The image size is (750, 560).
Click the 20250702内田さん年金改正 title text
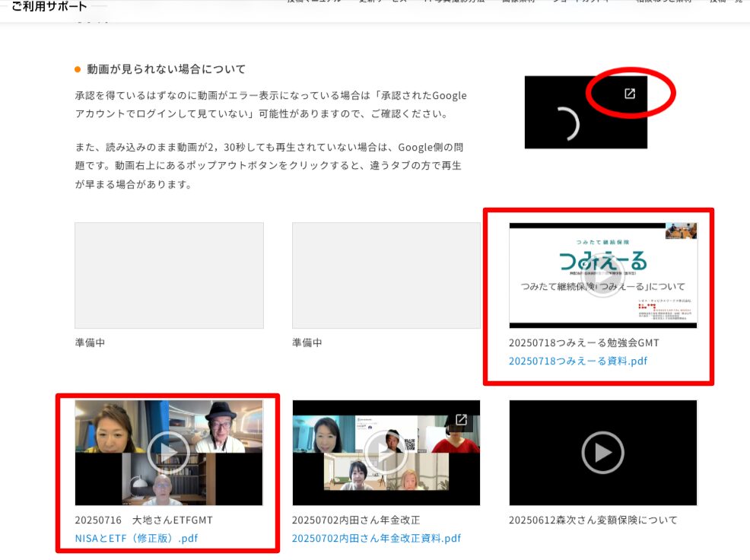coord(356,520)
